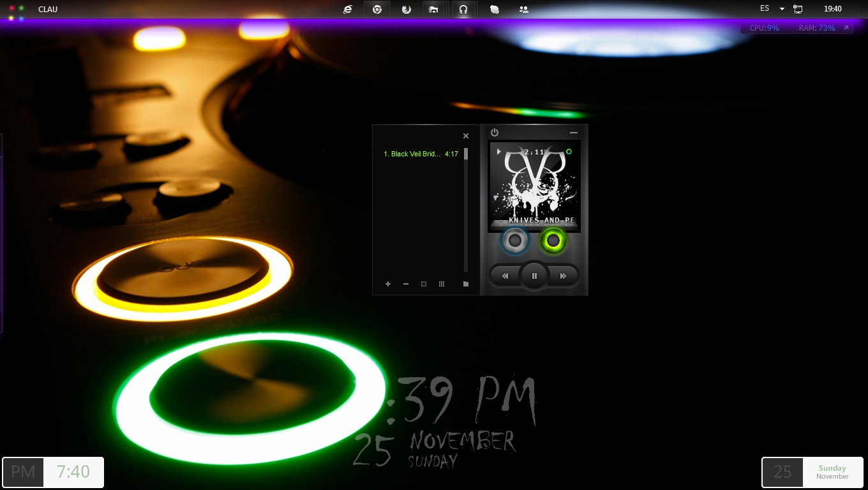Viewport: 868px width, 490px height.
Task: Show hidden tray icons with the arrow
Action: coord(782,10)
